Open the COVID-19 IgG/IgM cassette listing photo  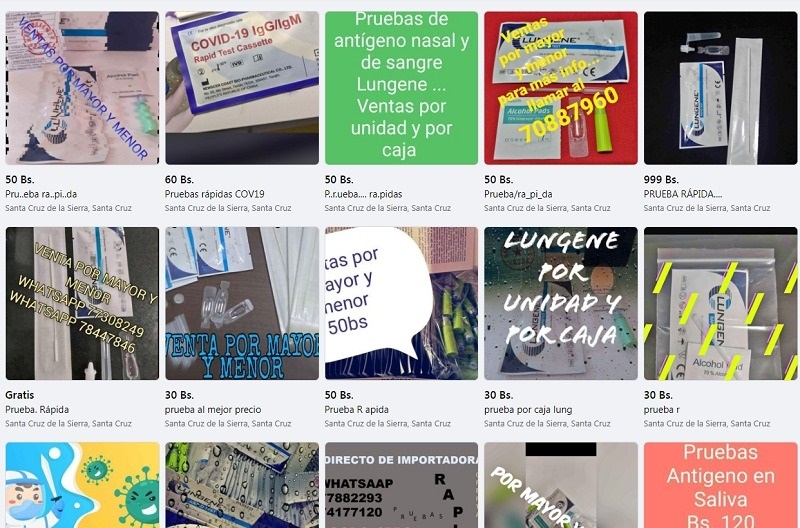click(242, 88)
